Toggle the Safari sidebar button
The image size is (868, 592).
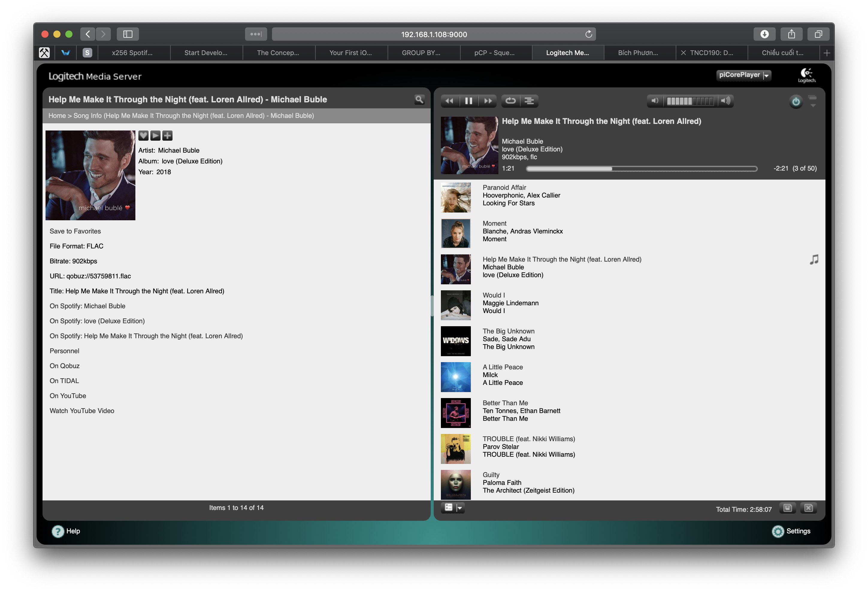pyautogui.click(x=128, y=34)
